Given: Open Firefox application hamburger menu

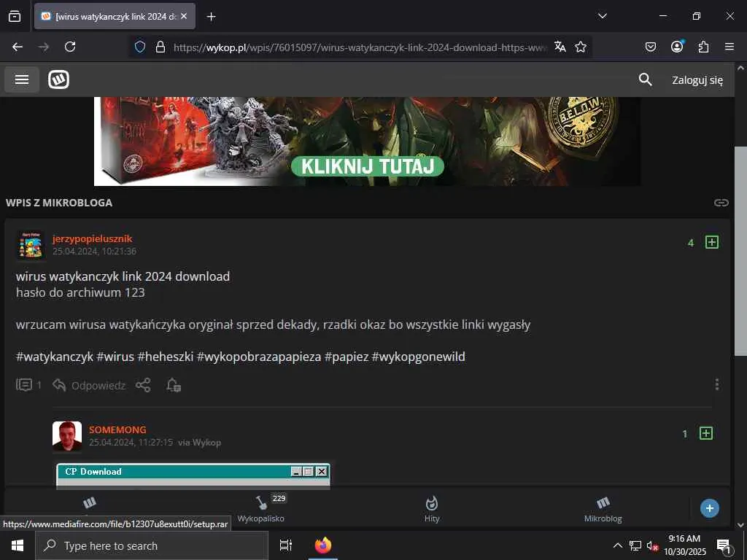Looking at the screenshot, I should 729,47.
